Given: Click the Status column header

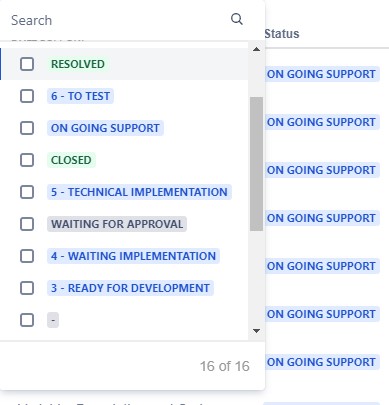Looking at the screenshot, I should point(282,34).
